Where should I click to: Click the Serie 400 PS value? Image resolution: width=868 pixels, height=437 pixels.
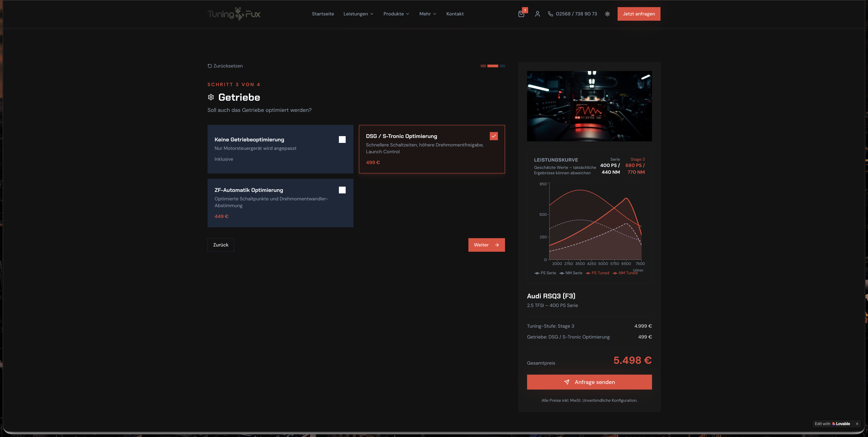click(x=610, y=165)
